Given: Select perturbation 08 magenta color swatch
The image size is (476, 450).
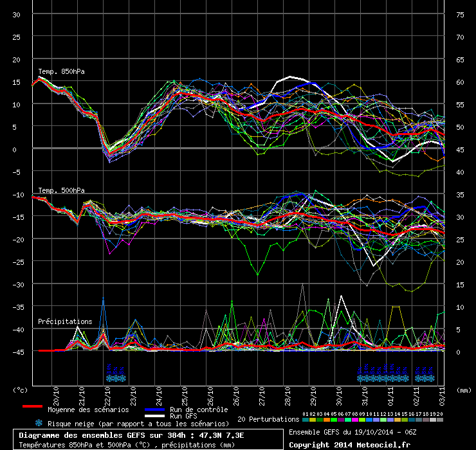Looking at the screenshot, I should [355, 420].
